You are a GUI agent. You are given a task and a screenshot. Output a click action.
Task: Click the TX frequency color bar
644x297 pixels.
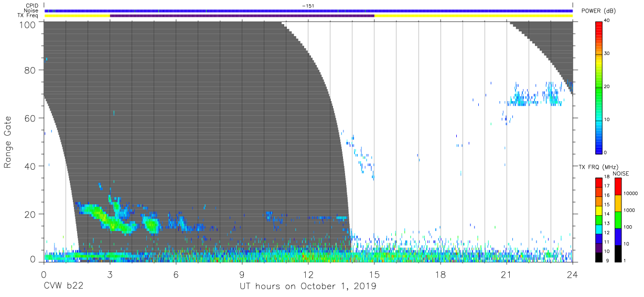pyautogui.click(x=599, y=219)
